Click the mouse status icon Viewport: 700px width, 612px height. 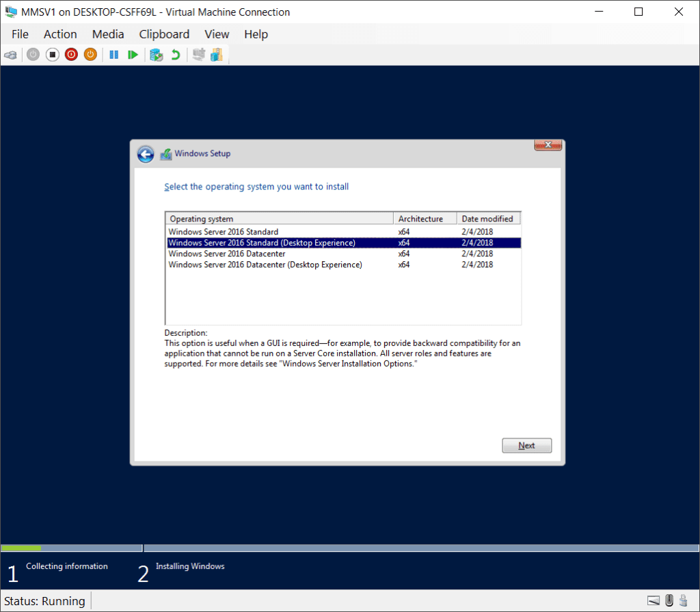click(x=669, y=600)
